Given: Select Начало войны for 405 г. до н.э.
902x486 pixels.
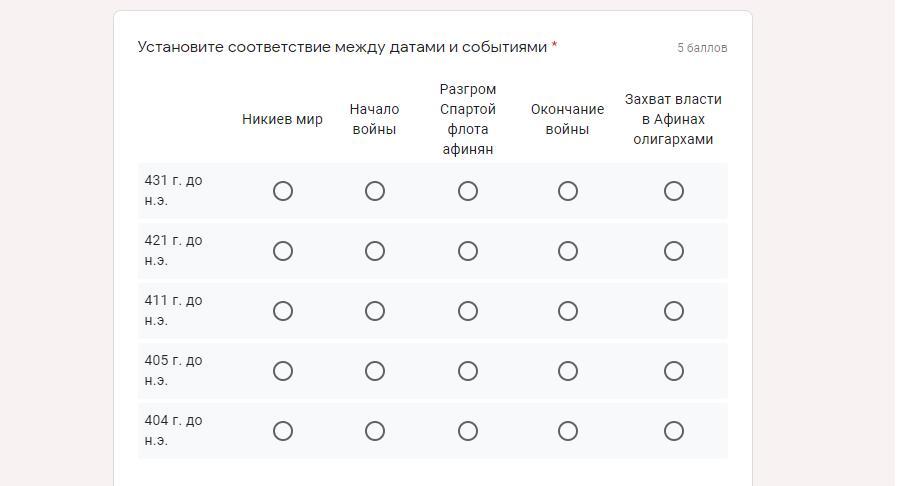Looking at the screenshot, I should click(x=375, y=371).
